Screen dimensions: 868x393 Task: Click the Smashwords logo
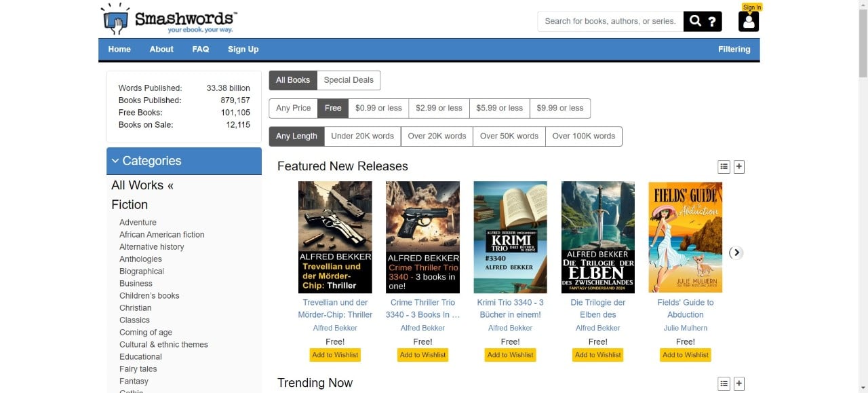(x=167, y=18)
